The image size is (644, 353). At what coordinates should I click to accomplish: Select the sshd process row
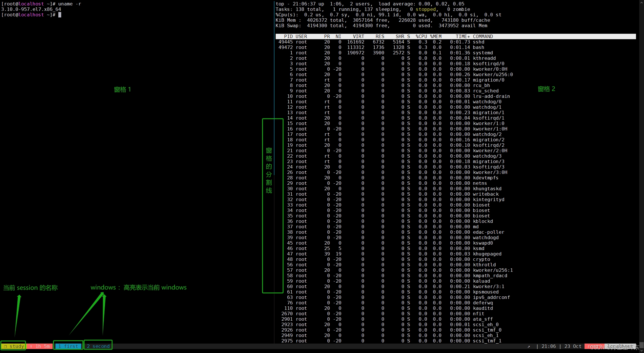click(x=478, y=42)
